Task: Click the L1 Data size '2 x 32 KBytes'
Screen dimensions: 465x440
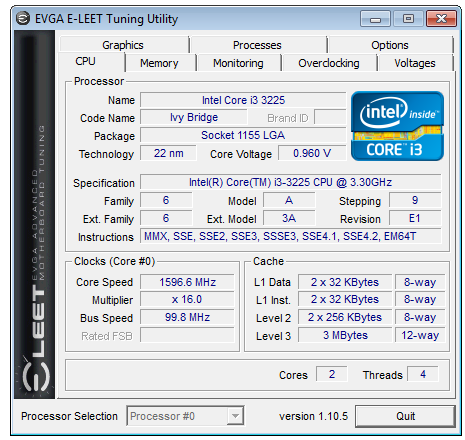Action: coord(345,282)
